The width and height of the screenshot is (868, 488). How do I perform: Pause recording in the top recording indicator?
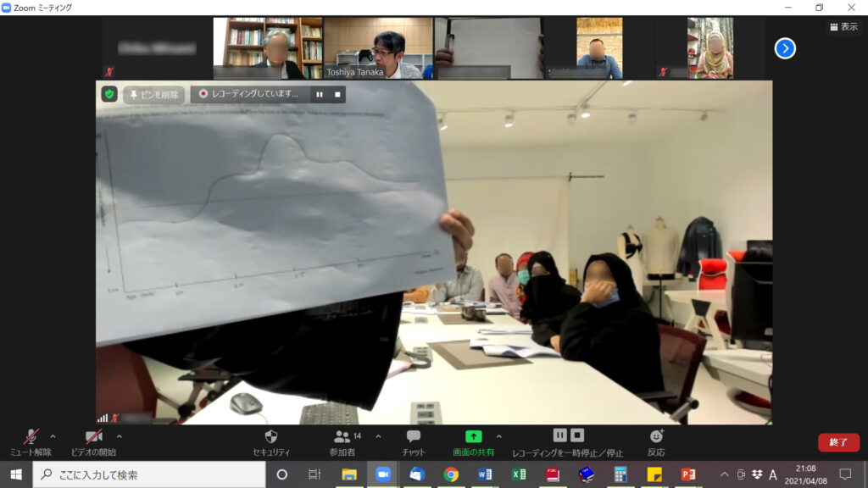click(320, 94)
